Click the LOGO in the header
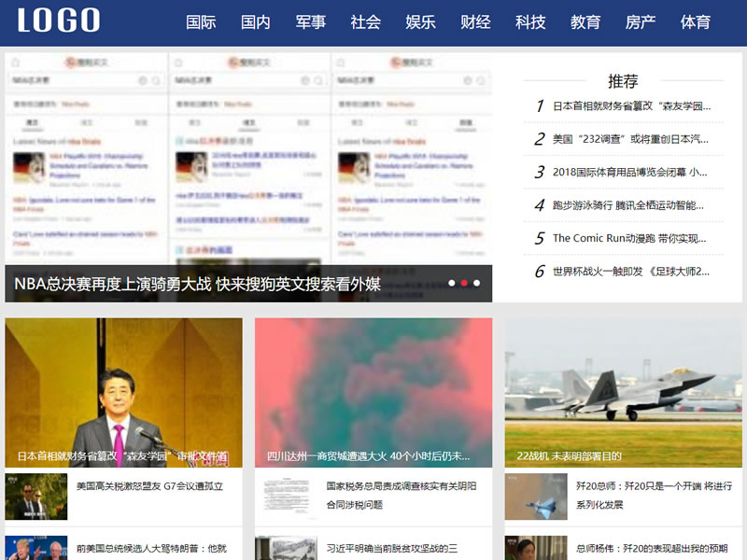 pyautogui.click(x=58, y=21)
